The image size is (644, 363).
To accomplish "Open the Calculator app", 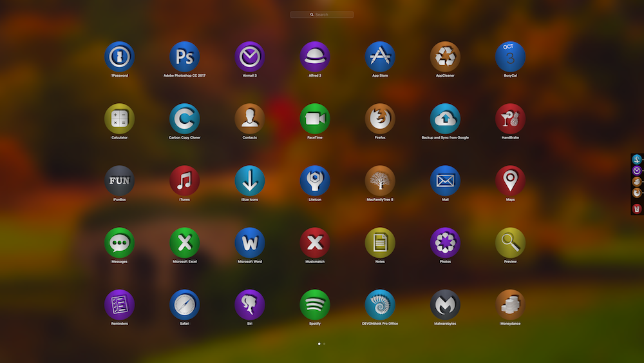I will (120, 119).
